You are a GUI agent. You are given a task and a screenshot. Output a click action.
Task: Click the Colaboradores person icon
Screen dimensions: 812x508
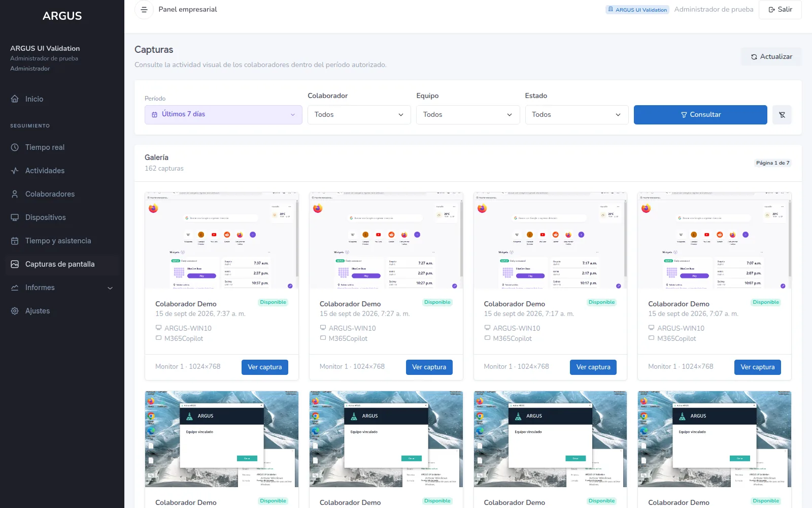(x=15, y=194)
